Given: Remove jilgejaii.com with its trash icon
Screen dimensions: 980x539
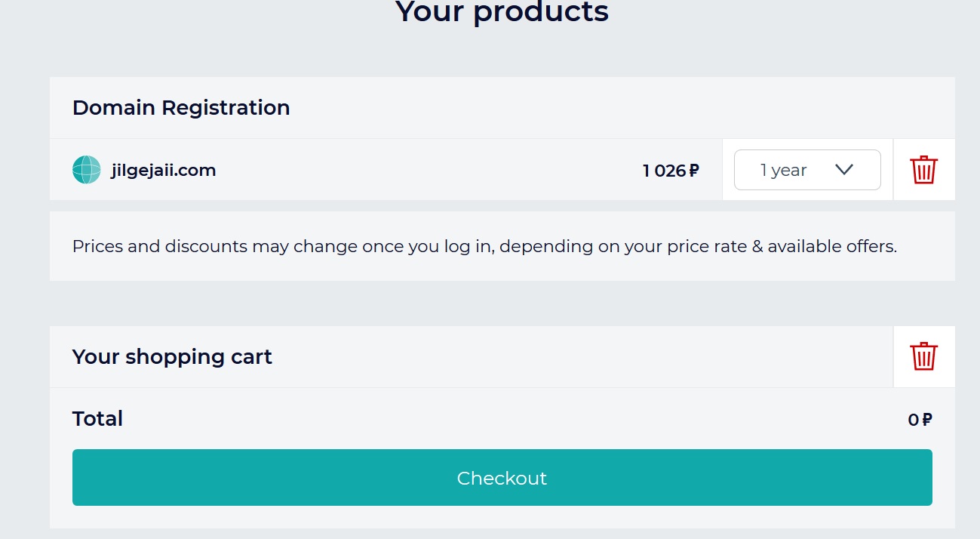Looking at the screenshot, I should point(923,170).
